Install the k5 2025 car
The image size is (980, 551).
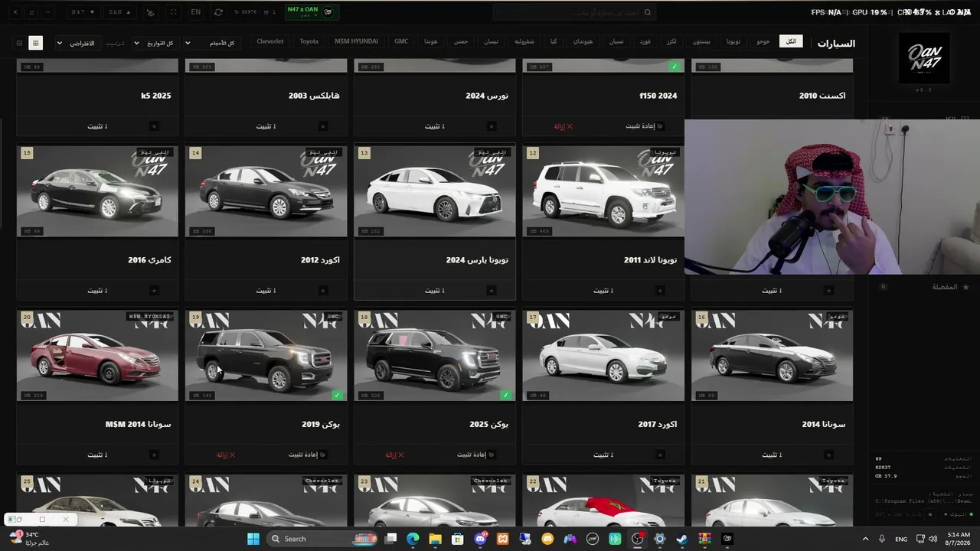[x=97, y=126]
